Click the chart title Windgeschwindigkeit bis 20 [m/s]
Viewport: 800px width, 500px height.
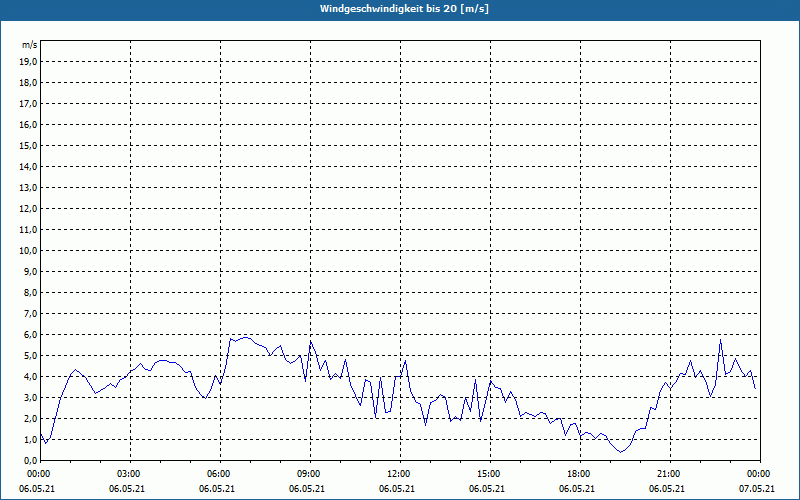tap(404, 9)
